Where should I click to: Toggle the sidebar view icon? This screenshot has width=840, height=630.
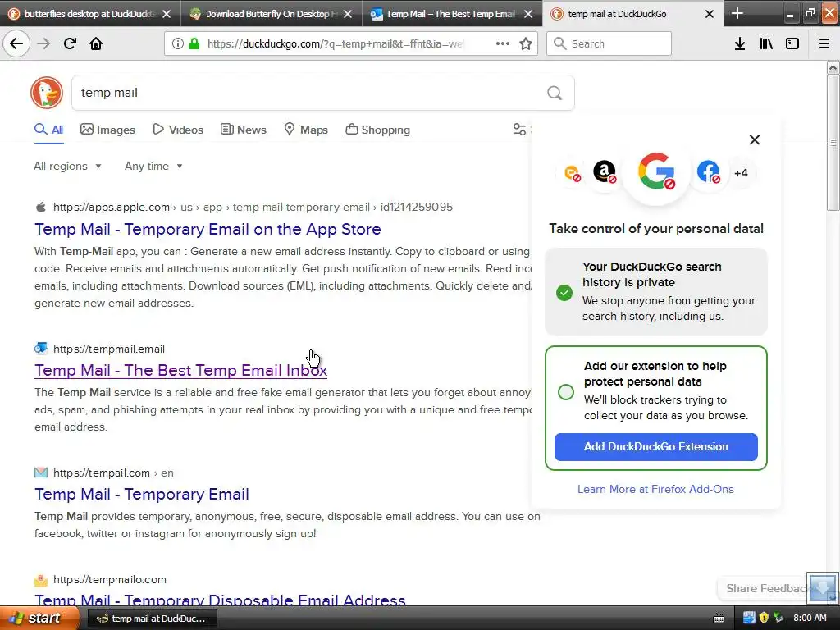pos(792,43)
